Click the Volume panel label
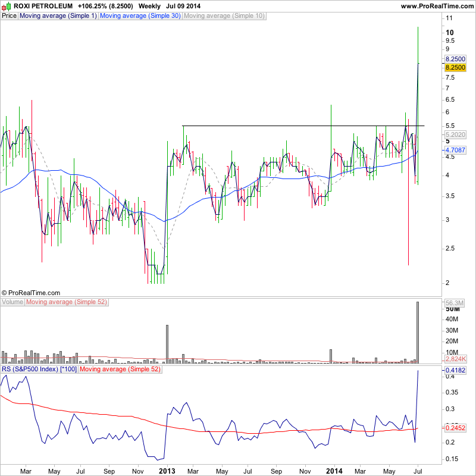Viewport: 476px width, 476px height. tap(12, 302)
